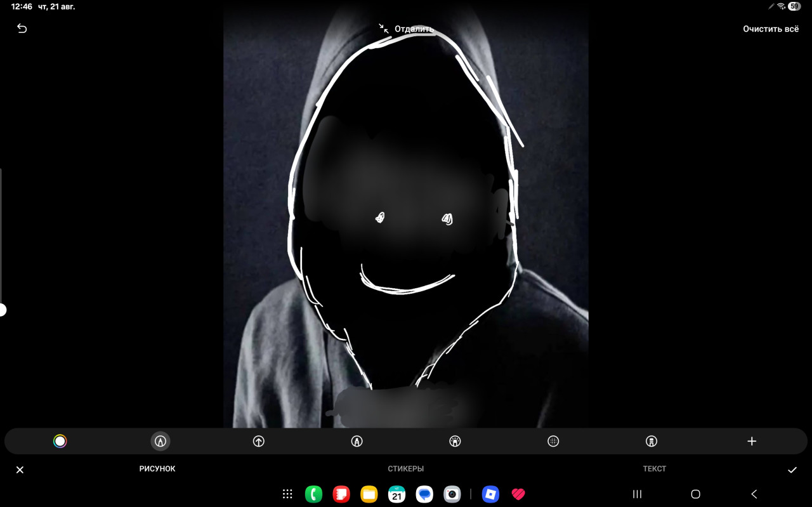Open the blue Messages app
Image resolution: width=812 pixels, height=507 pixels.
424,494
